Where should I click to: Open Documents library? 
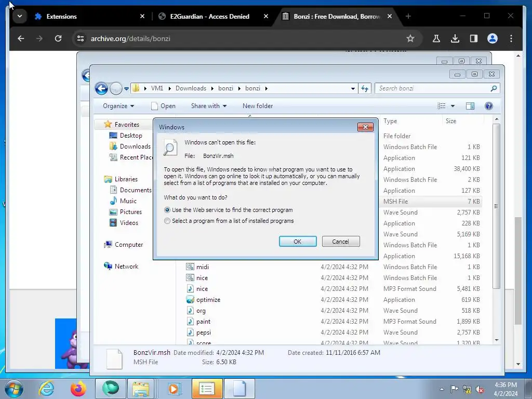(x=136, y=190)
